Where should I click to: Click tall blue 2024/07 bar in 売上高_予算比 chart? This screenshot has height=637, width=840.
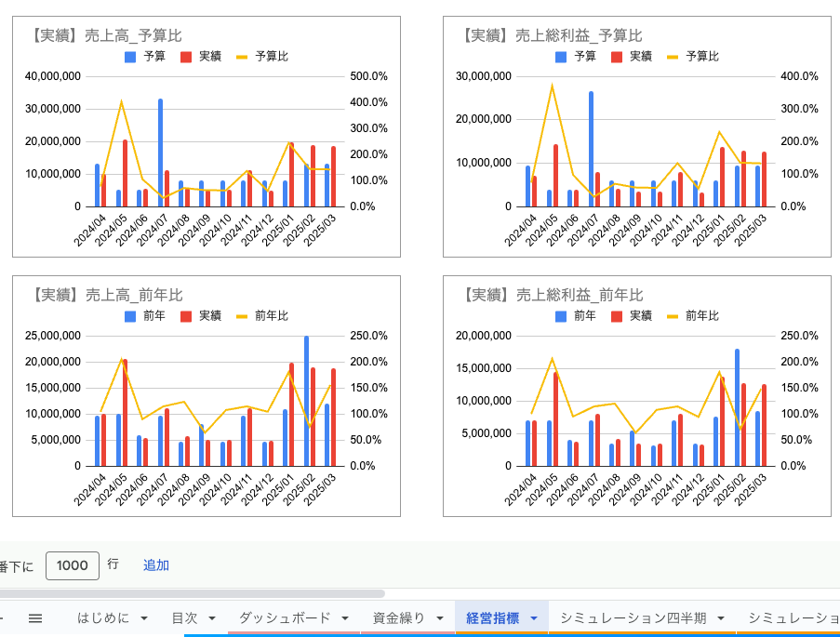click(160, 153)
